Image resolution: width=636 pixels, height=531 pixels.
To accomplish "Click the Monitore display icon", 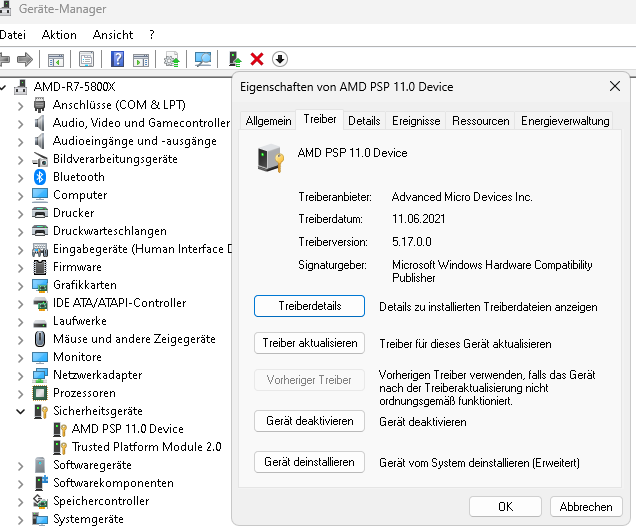I will [40, 357].
